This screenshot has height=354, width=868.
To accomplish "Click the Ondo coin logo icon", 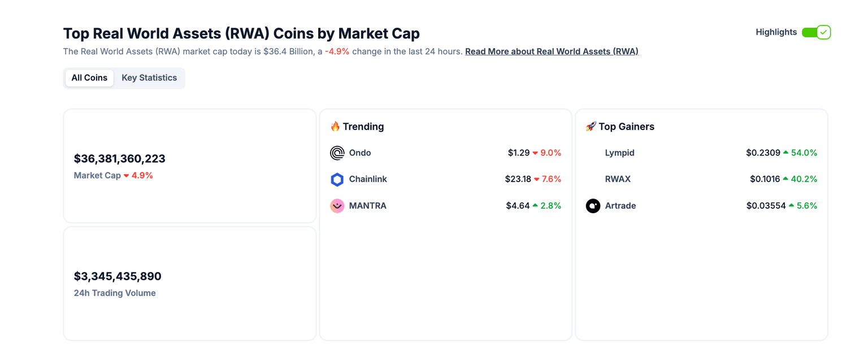I will click(x=337, y=153).
